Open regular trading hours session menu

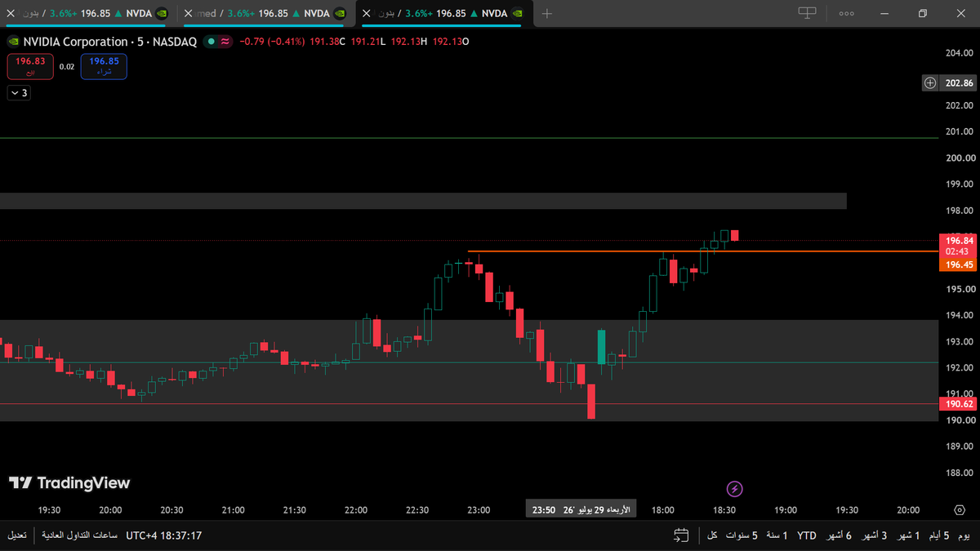pyautogui.click(x=78, y=535)
